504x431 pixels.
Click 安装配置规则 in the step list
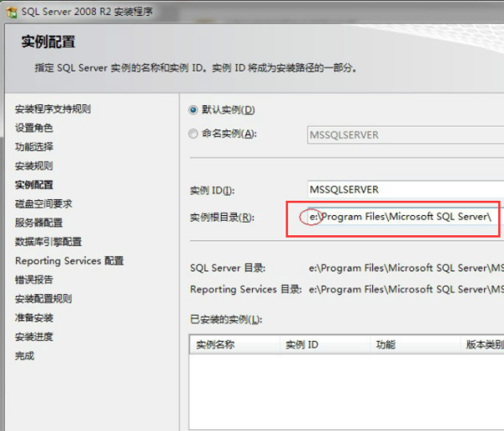click(44, 298)
